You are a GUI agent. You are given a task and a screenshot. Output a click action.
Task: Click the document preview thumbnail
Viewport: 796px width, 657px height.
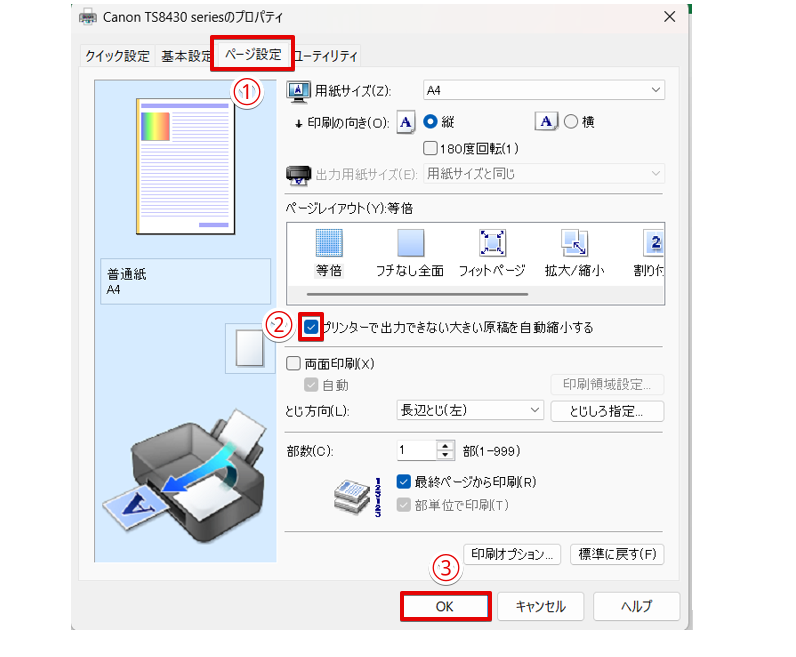[185, 166]
